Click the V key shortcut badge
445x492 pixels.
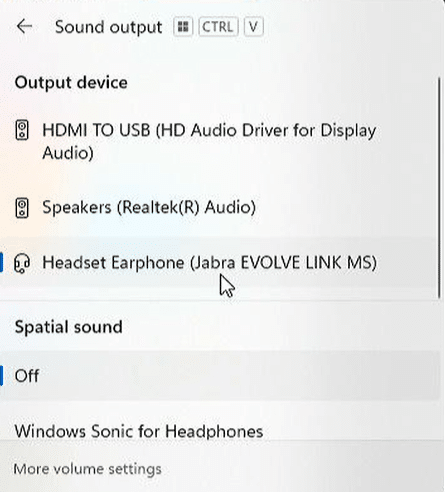click(x=253, y=27)
